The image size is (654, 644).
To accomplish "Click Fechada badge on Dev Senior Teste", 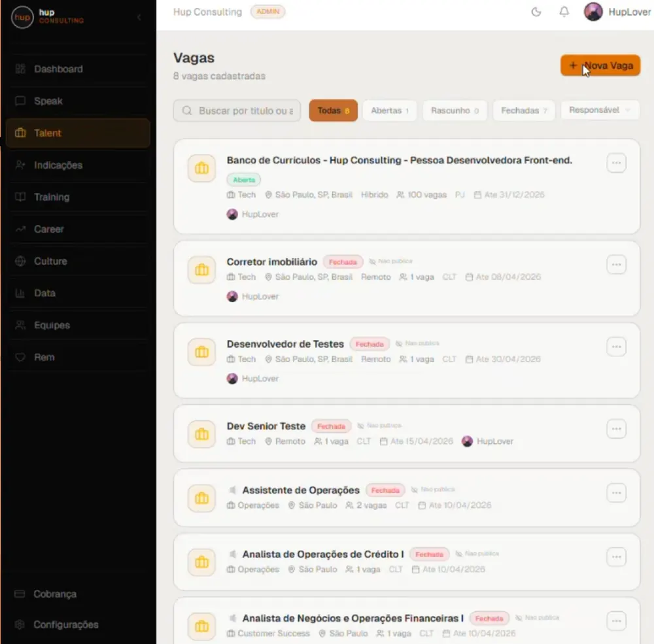I will (331, 426).
